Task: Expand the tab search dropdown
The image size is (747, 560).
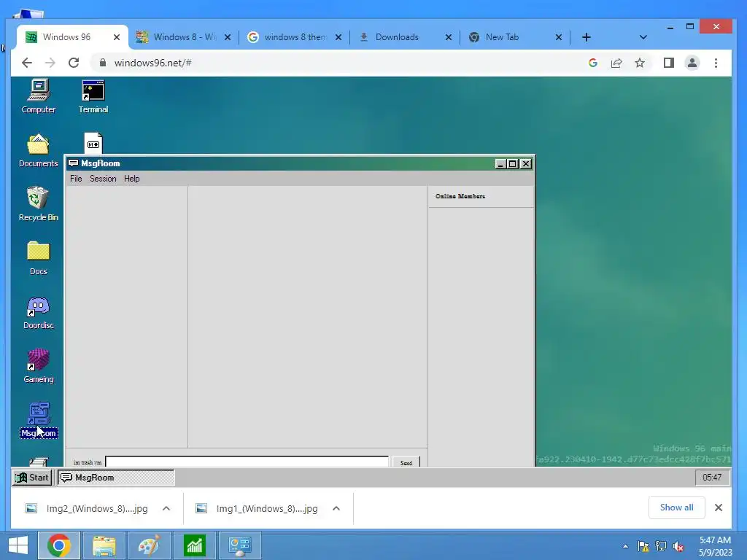Action: pos(643,37)
